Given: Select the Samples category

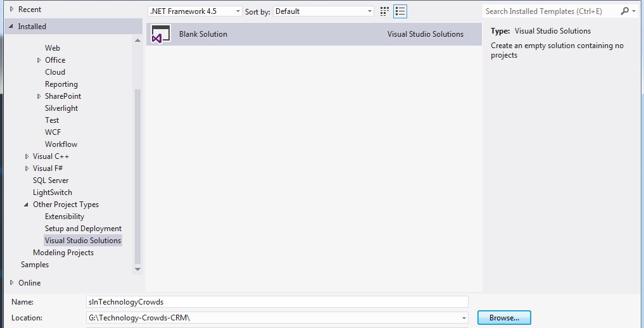Looking at the screenshot, I should 35,265.
